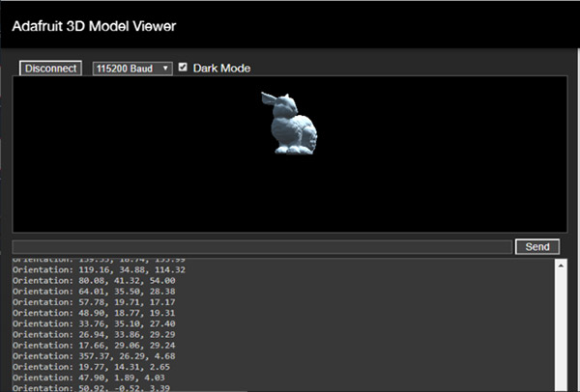Click the serial log scrollbar track
Viewport: 580px width, 392px height.
[x=561, y=328]
